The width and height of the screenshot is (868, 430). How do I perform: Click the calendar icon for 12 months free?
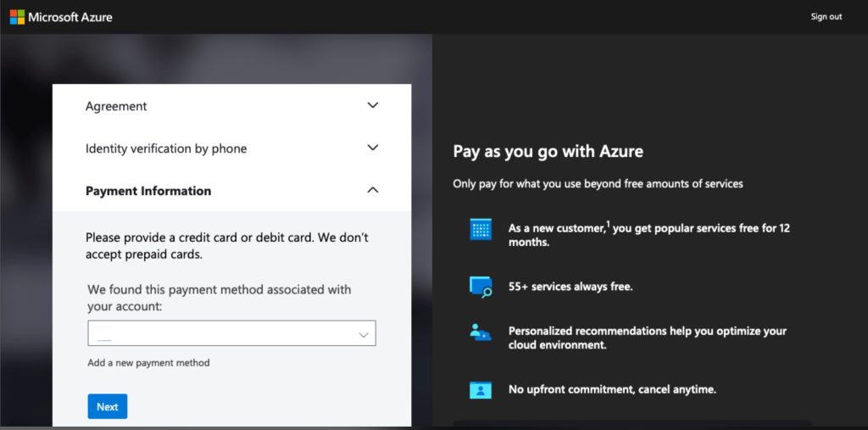click(x=481, y=229)
